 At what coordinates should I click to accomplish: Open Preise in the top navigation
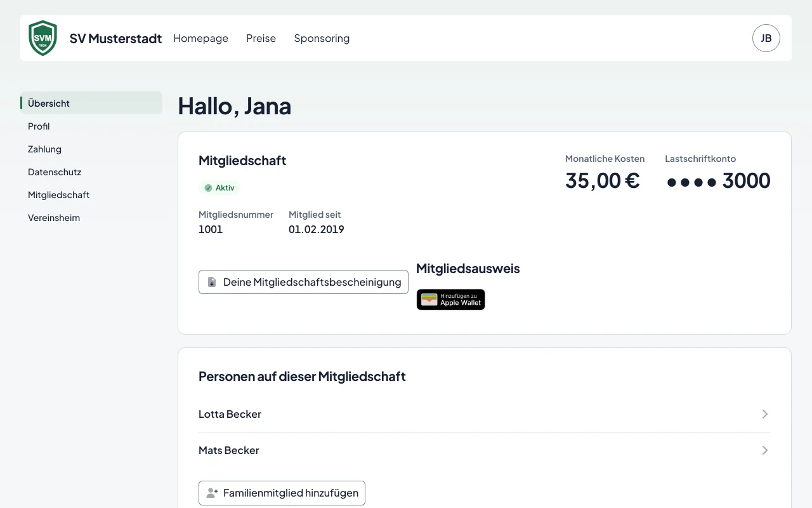pyautogui.click(x=261, y=38)
